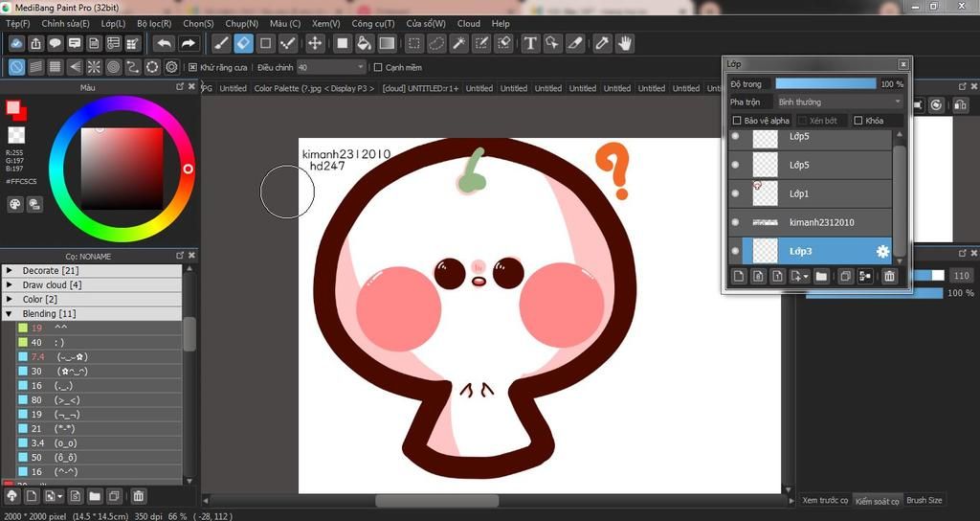980x521 pixels.
Task: Enable Khóa layer lock checkbox
Action: pos(858,120)
